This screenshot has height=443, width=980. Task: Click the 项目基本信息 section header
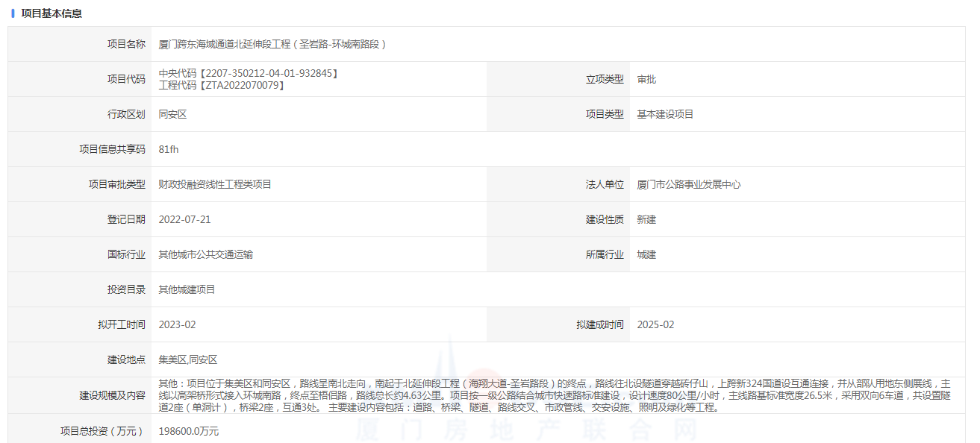click(x=52, y=13)
